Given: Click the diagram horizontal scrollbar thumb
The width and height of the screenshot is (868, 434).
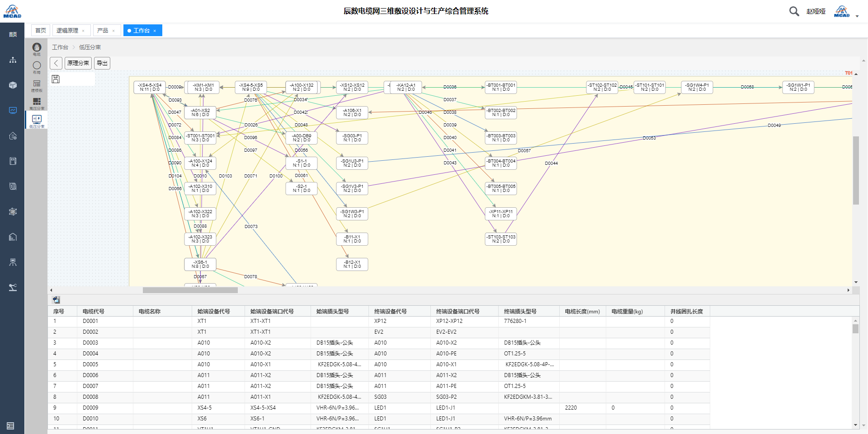Looking at the screenshot, I should click(190, 290).
